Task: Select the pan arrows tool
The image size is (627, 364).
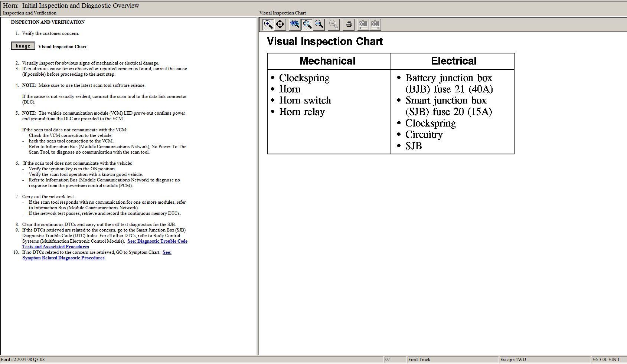Action: [x=280, y=25]
